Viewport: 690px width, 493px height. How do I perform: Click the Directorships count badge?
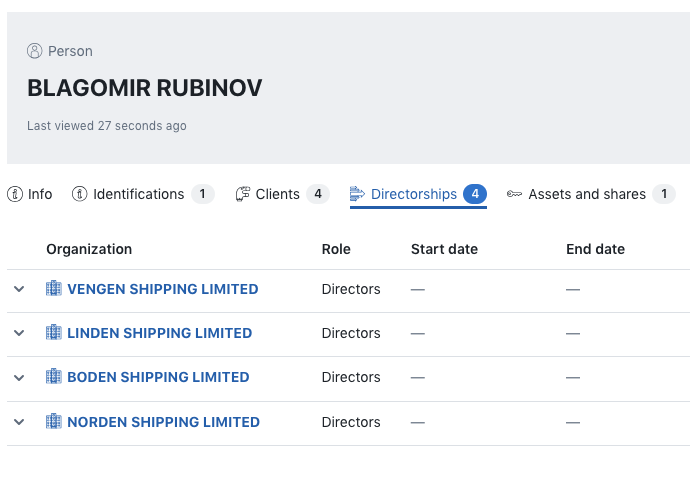[474, 194]
